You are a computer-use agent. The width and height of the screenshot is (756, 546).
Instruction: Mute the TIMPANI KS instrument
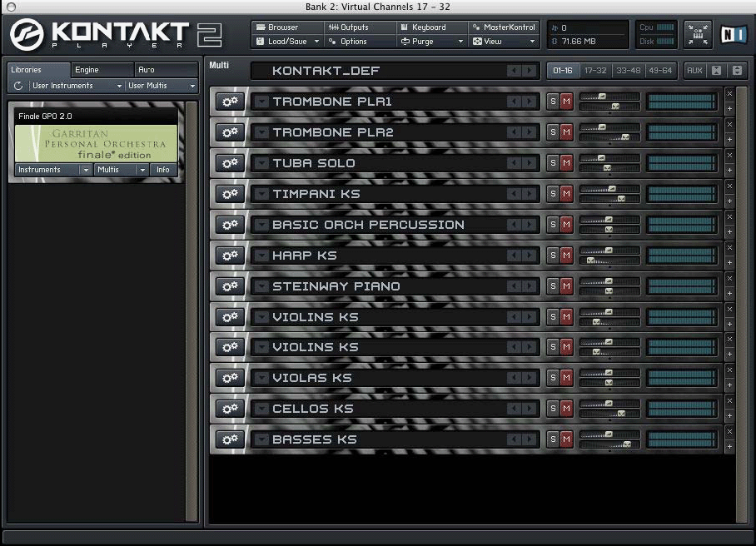(x=566, y=194)
